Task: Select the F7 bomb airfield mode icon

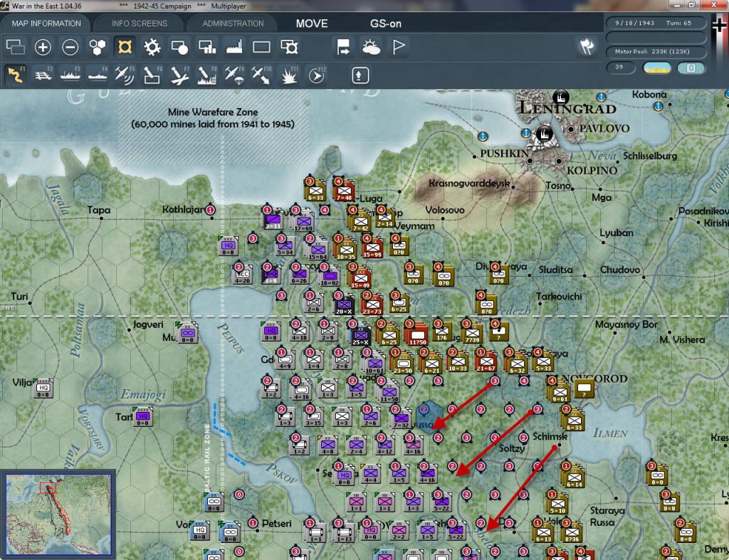Action: point(179,75)
